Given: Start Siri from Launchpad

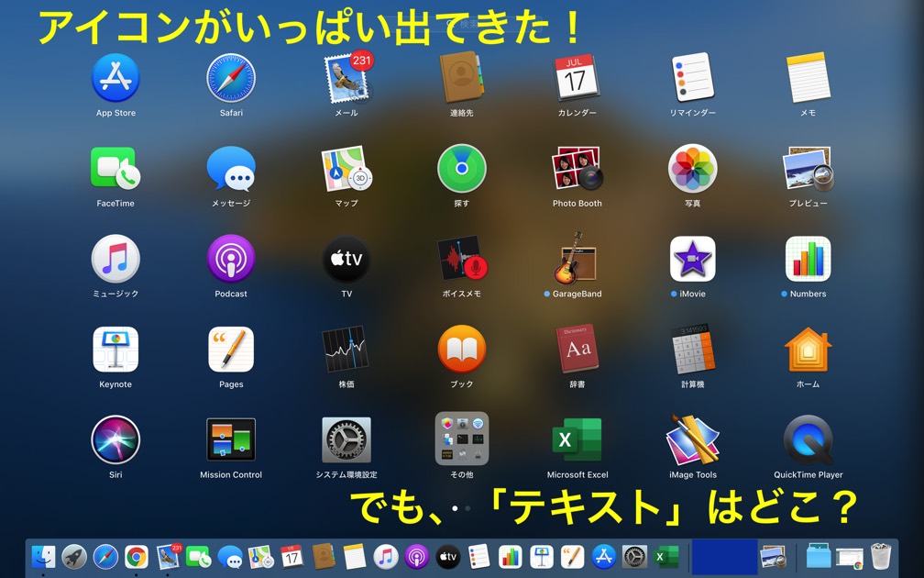Looking at the screenshot, I should pyautogui.click(x=115, y=440).
